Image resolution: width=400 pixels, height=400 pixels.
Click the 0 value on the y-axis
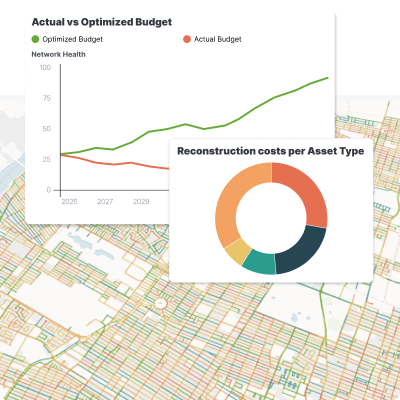pyautogui.click(x=49, y=190)
